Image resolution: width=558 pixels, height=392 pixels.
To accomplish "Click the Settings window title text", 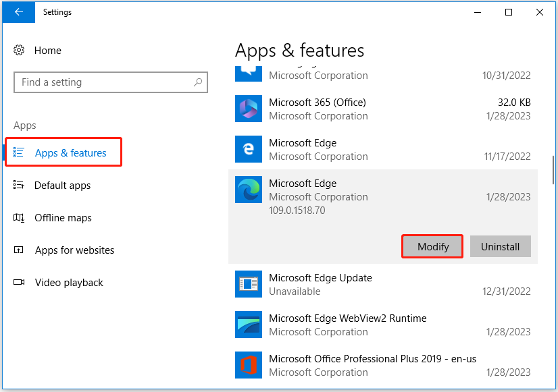I will pos(57,12).
